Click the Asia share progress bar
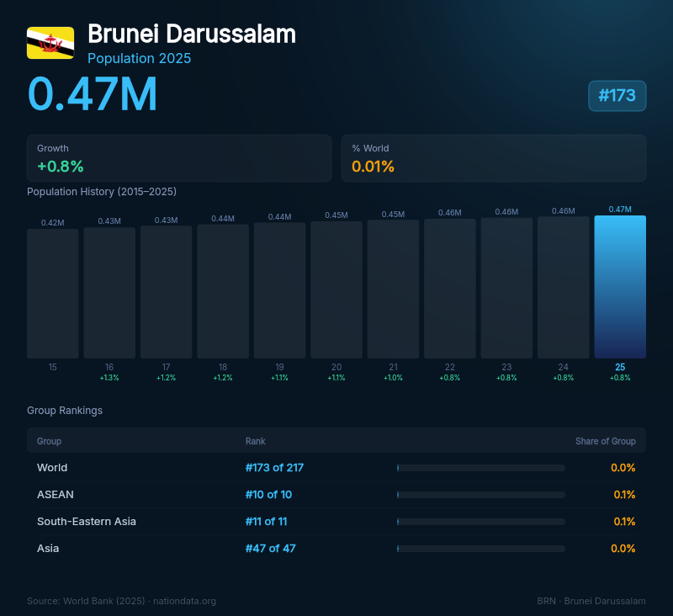The height and width of the screenshot is (616, 673). (x=480, y=549)
